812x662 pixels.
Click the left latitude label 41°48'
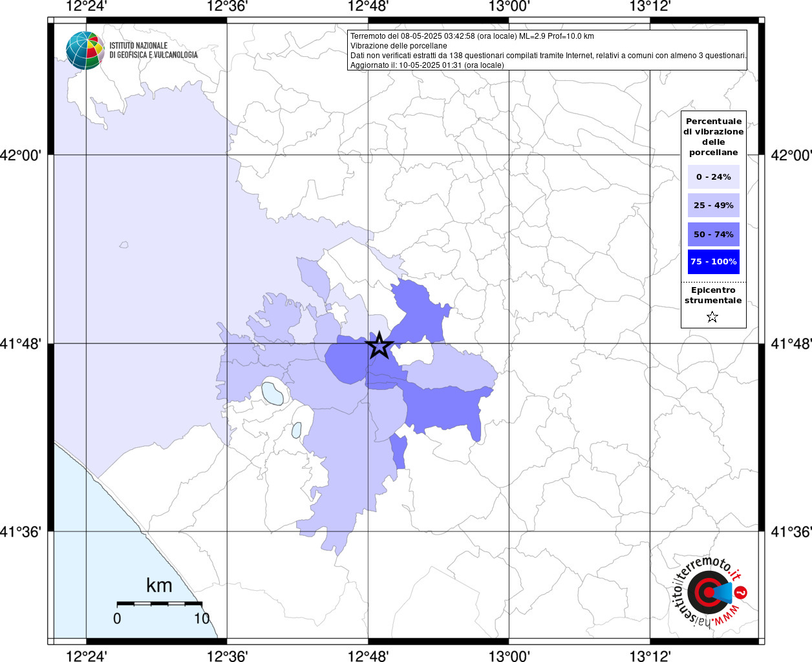21,343
